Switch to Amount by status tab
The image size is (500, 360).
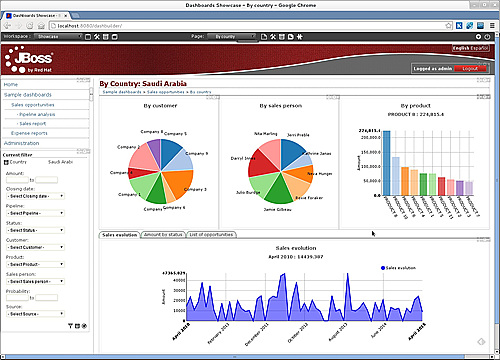pos(163,235)
